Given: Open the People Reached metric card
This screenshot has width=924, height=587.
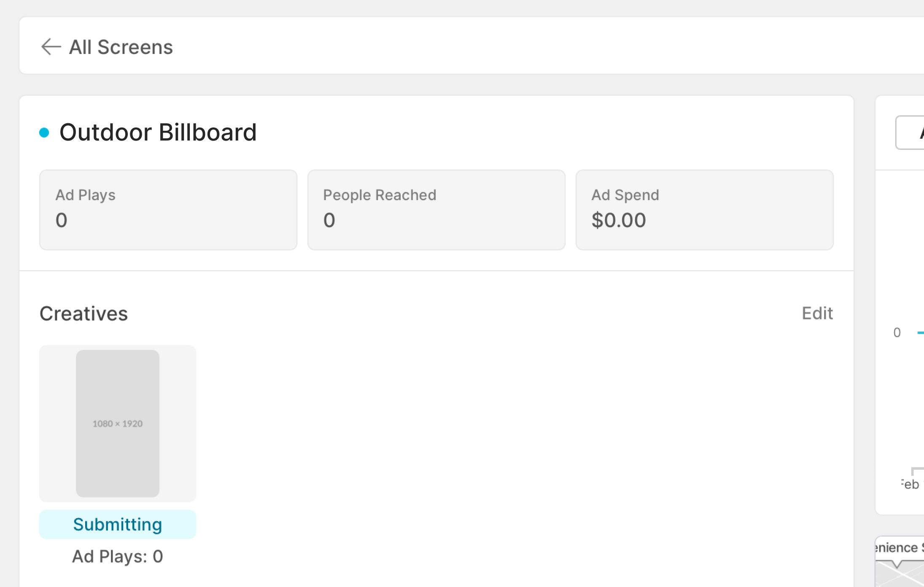Looking at the screenshot, I should click(x=436, y=210).
